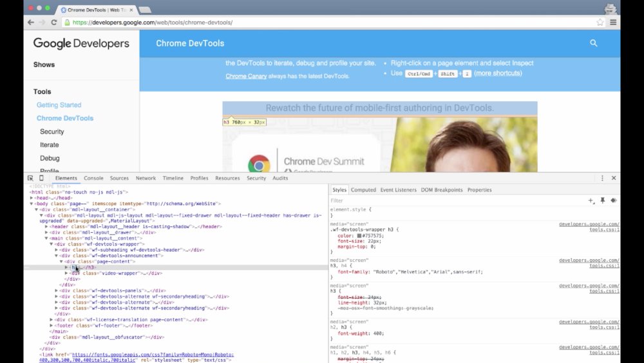
Task: Collapse mdl-layout__container div
Action: [x=37, y=210]
